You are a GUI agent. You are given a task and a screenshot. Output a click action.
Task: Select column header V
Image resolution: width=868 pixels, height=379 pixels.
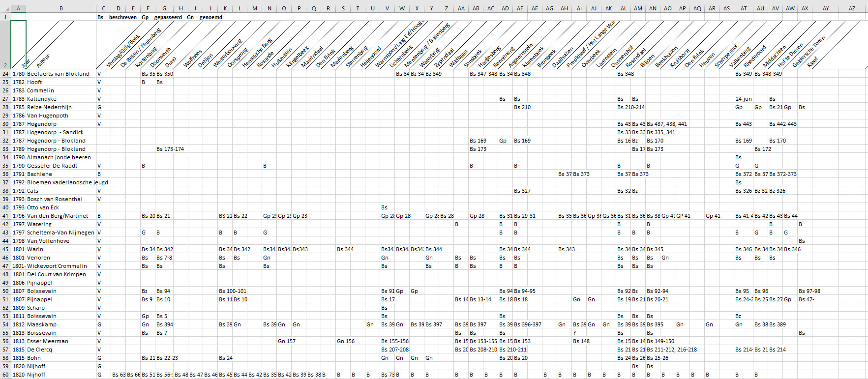tap(387, 8)
